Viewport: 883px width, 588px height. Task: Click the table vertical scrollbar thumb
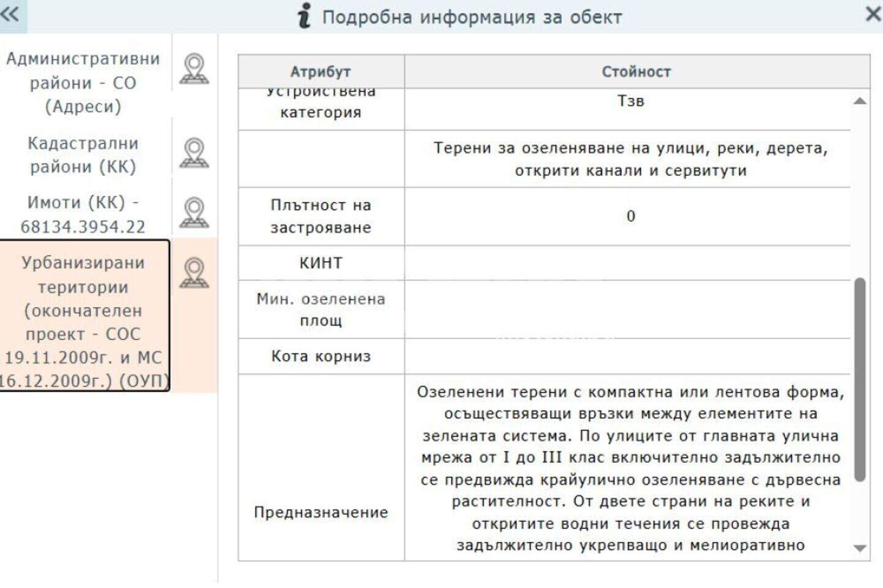point(860,380)
